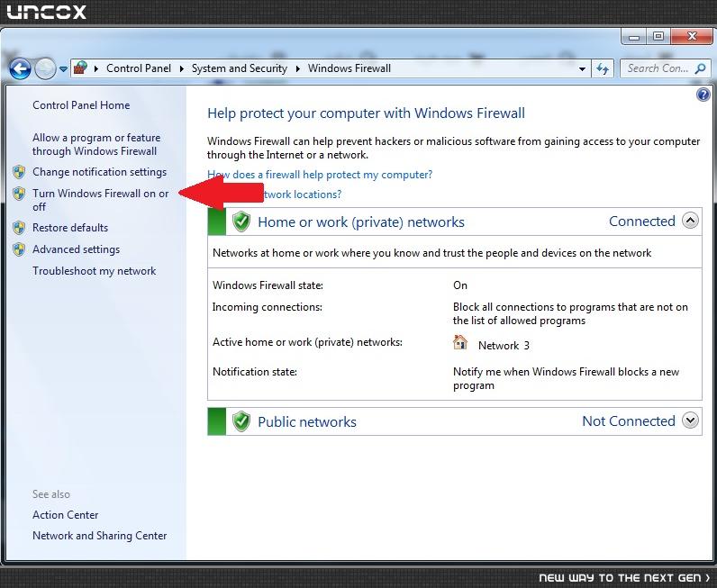Open Network and Sharing Center link
Viewport: 717px width, 588px height.
pos(100,536)
